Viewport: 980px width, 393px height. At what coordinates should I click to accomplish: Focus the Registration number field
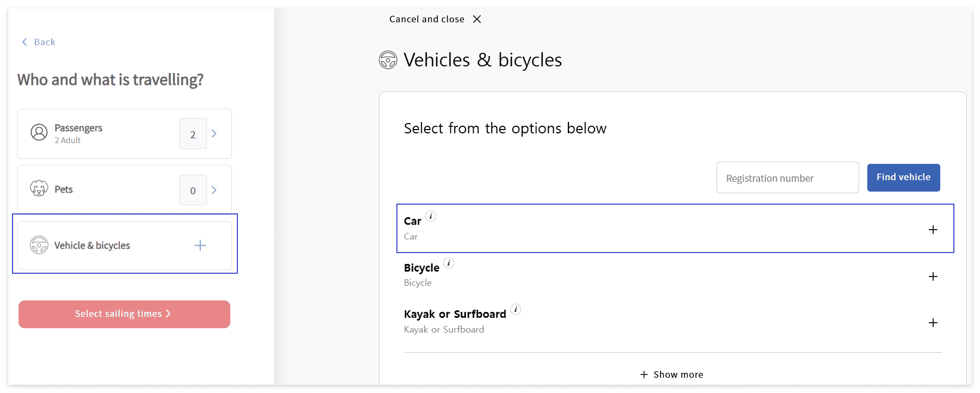(x=787, y=178)
